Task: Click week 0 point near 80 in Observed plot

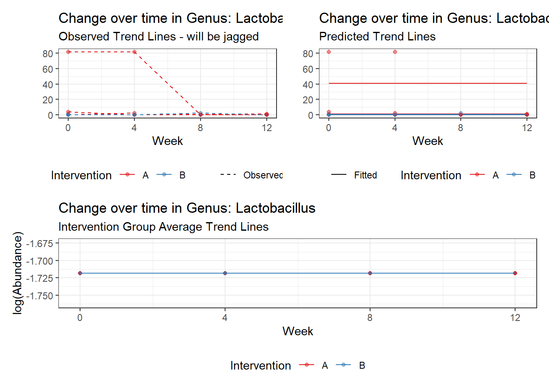Action: pyautogui.click(x=68, y=52)
